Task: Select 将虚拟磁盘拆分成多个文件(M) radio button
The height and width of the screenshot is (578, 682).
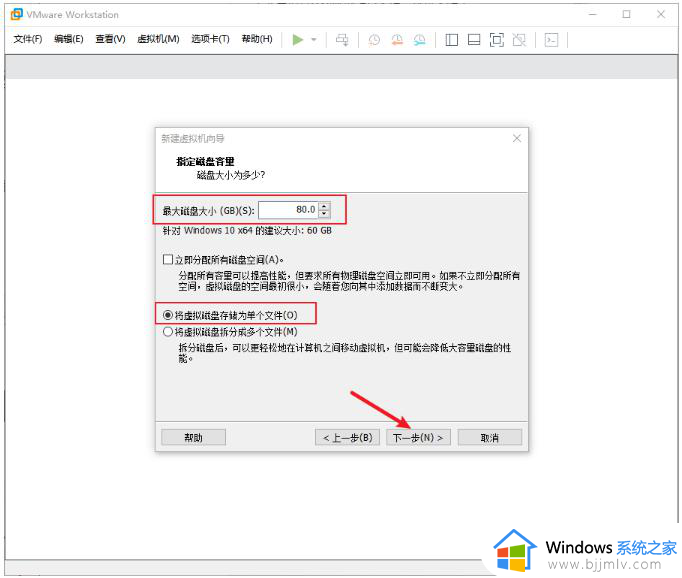Action: (168, 332)
